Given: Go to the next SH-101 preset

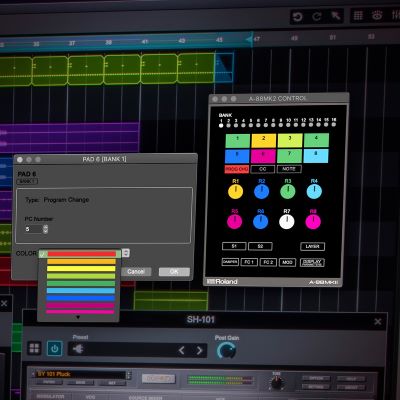Looking at the screenshot, I should click(x=199, y=350).
